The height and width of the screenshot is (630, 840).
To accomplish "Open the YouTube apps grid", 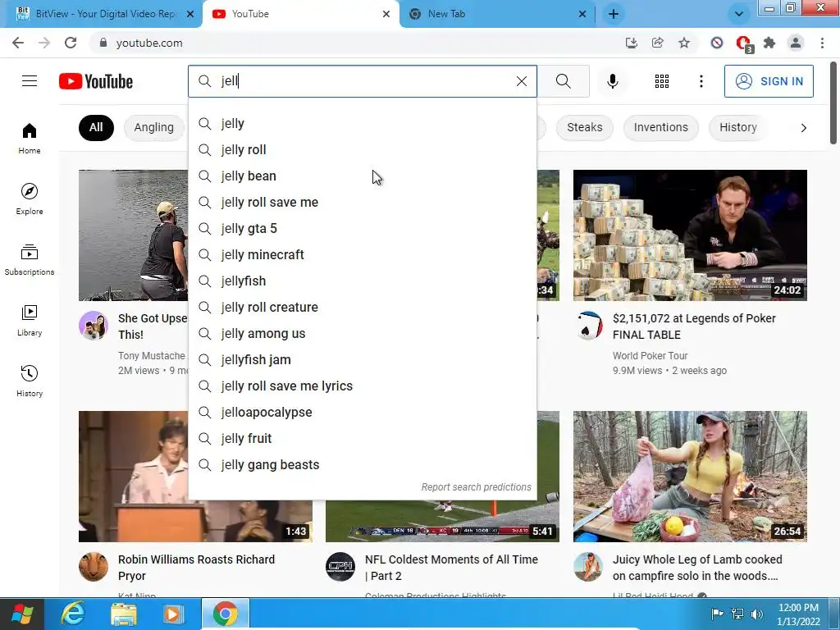I will point(662,81).
